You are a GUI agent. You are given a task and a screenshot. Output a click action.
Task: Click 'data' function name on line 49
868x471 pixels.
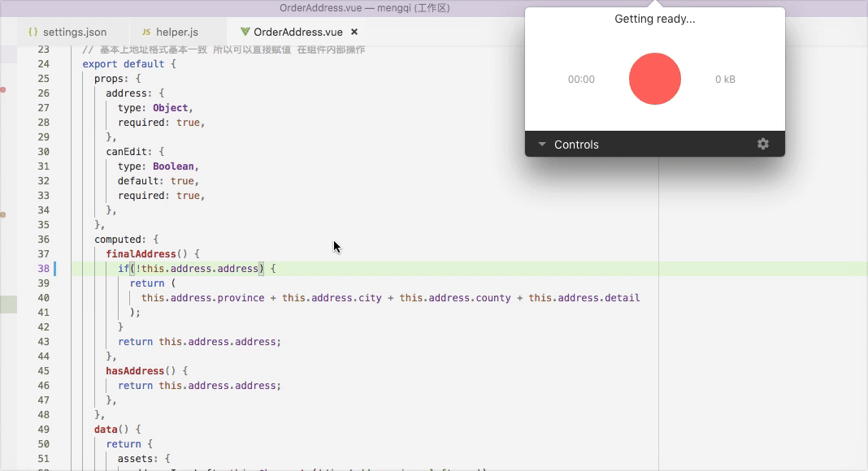106,430
